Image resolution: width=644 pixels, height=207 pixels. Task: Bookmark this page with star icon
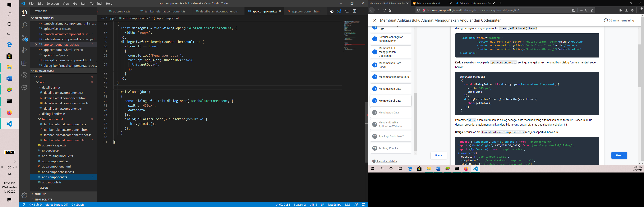(x=592, y=10)
